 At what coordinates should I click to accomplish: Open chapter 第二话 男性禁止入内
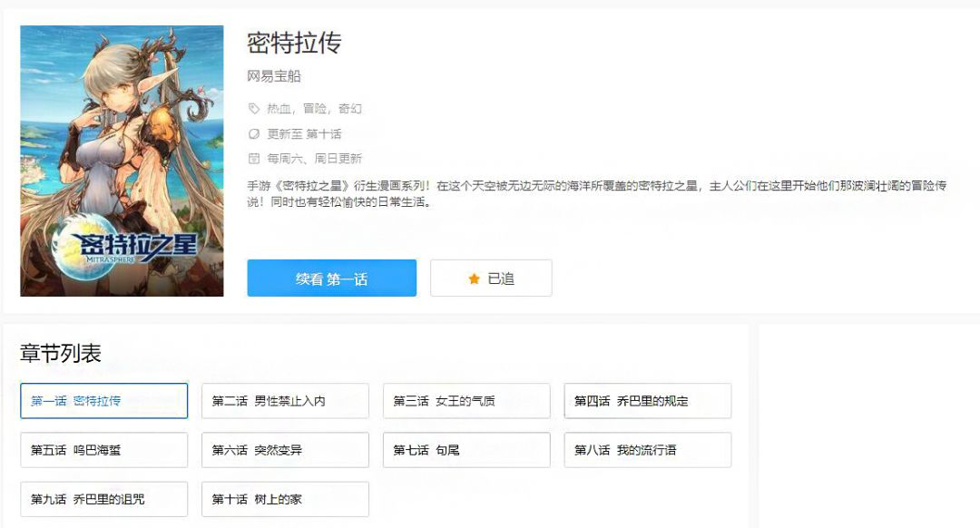click(285, 400)
